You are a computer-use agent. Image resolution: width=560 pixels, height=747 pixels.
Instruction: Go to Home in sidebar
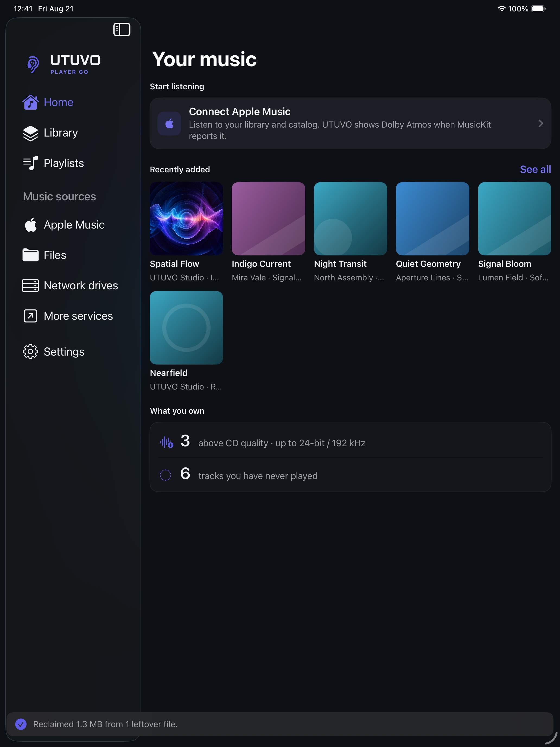(58, 102)
